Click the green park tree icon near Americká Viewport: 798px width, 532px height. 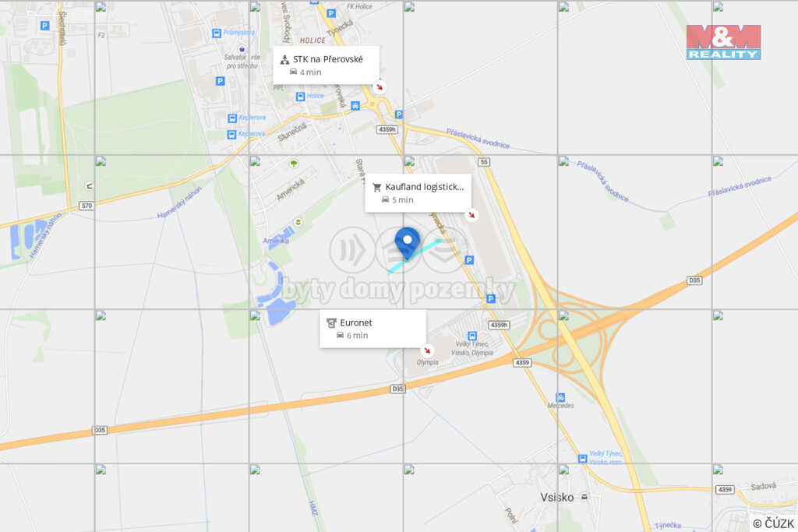294,164
